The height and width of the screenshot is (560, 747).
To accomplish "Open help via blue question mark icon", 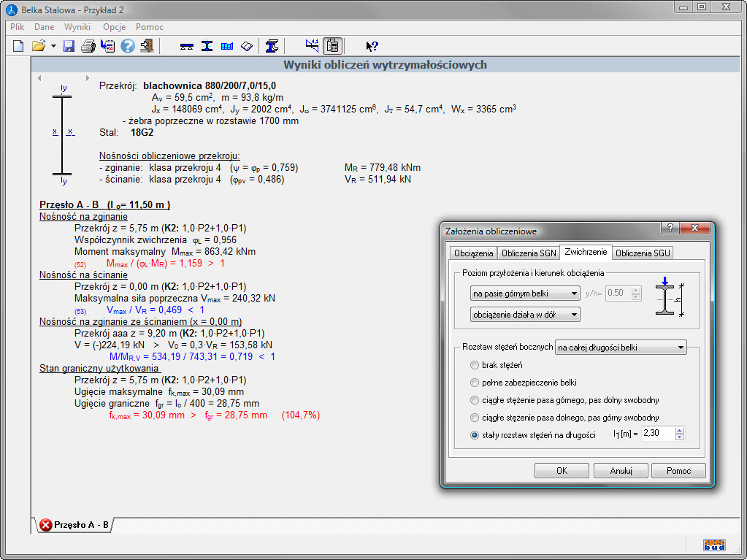I will click(x=128, y=46).
